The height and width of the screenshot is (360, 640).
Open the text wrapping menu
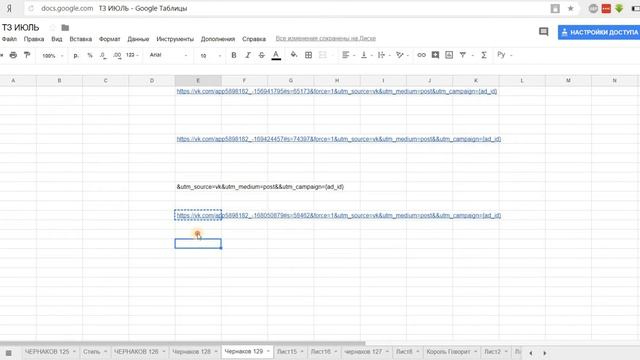[384, 55]
